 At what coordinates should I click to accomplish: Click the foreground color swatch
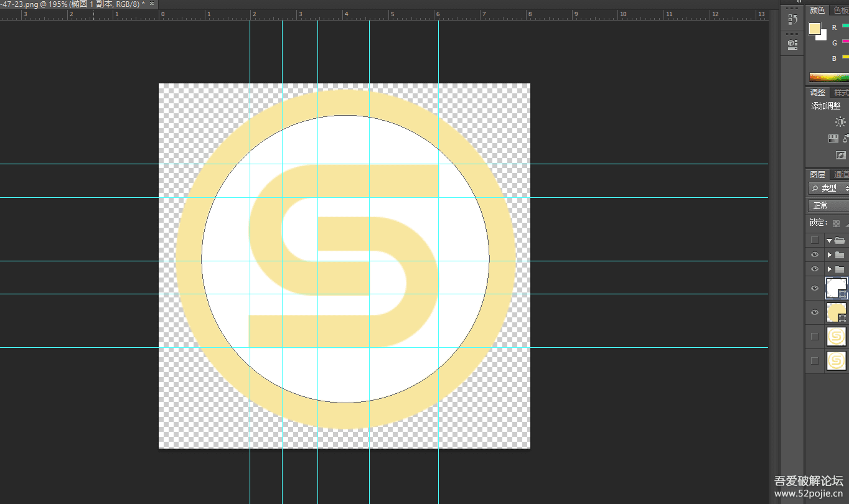click(814, 29)
